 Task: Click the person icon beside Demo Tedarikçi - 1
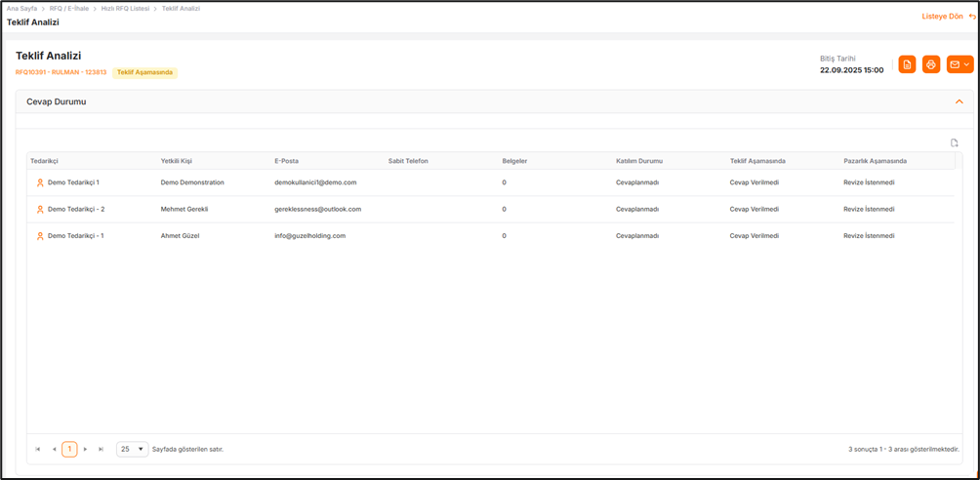[40, 236]
